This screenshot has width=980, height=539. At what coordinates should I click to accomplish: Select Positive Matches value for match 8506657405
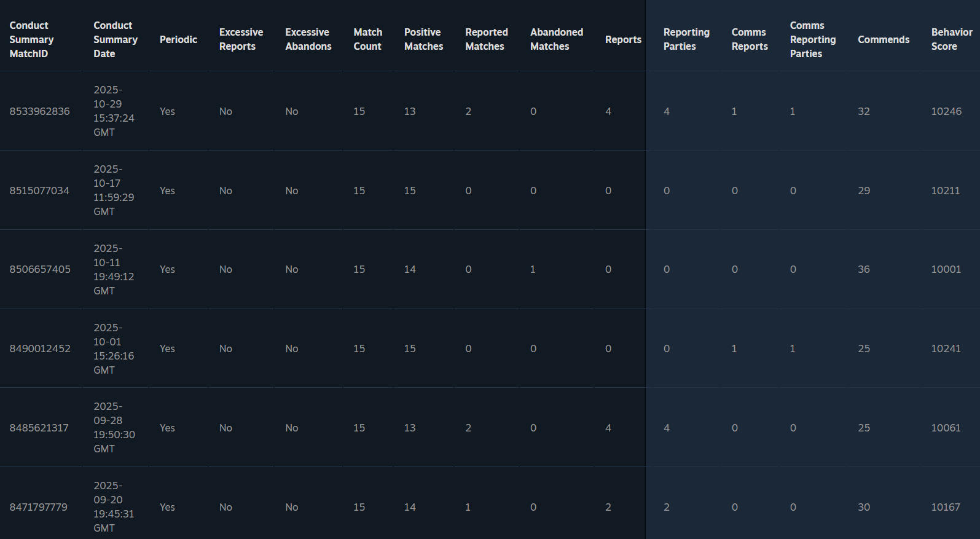410,269
